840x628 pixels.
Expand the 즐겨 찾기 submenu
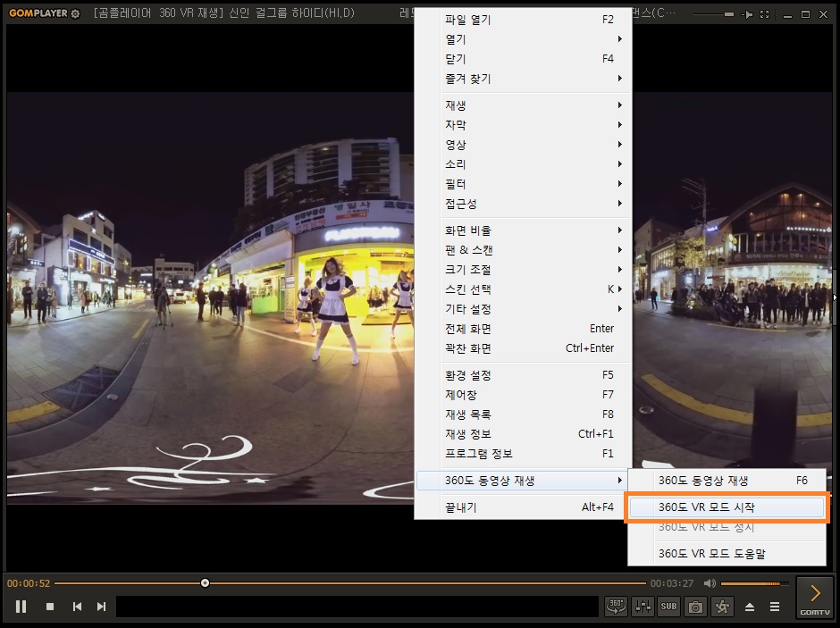pyautogui.click(x=523, y=79)
